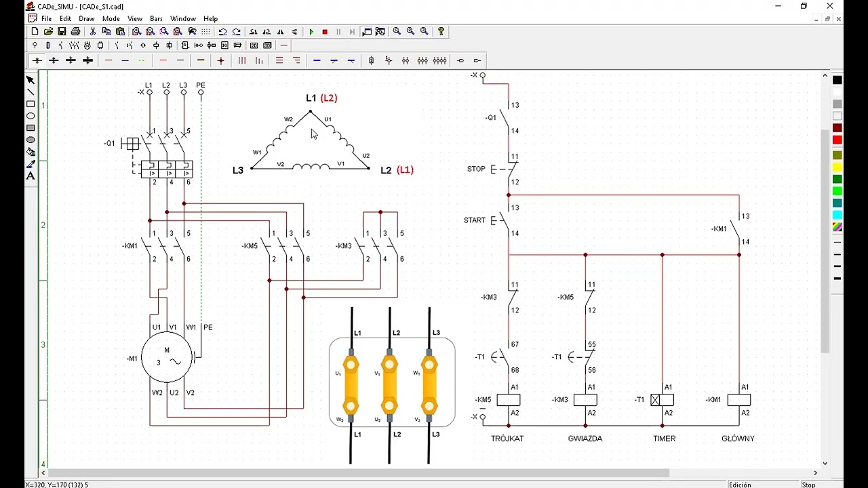Select the green dashed line icon
The height and width of the screenshot is (488, 868).
coord(142,61)
